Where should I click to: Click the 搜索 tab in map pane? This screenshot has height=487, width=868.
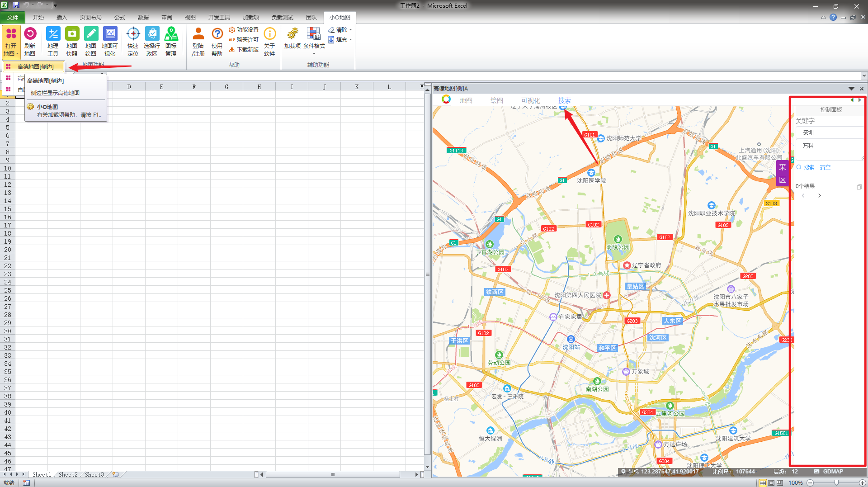pyautogui.click(x=565, y=100)
